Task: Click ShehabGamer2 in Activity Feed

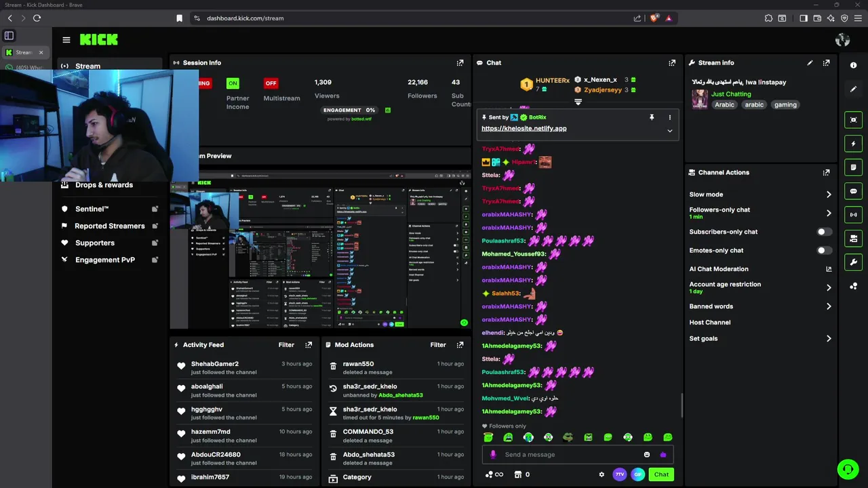Action: pos(215,364)
